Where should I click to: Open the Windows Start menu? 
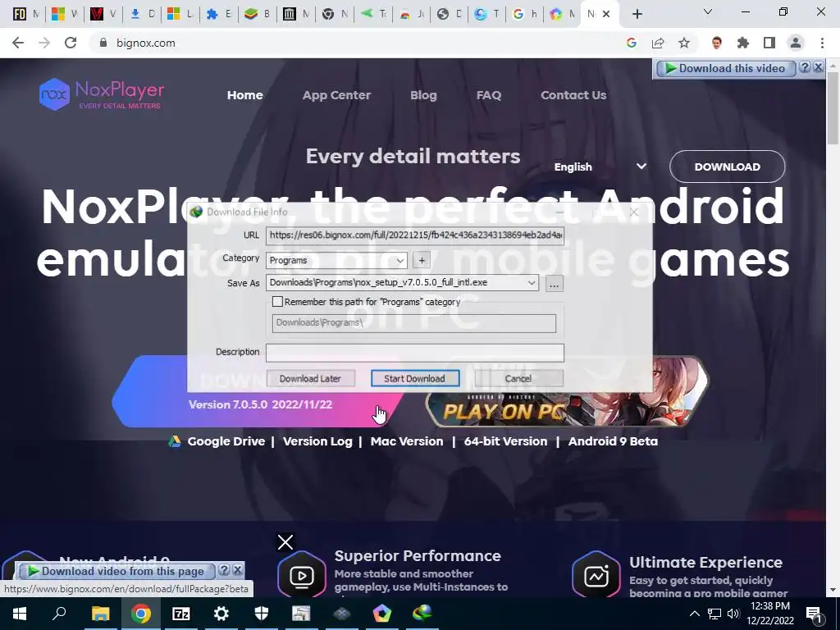tap(20, 614)
